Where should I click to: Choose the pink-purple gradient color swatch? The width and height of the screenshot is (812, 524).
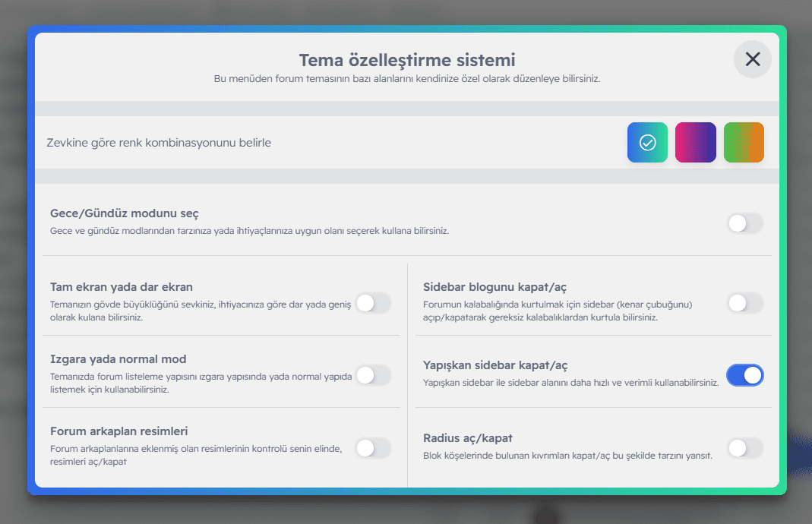695,143
